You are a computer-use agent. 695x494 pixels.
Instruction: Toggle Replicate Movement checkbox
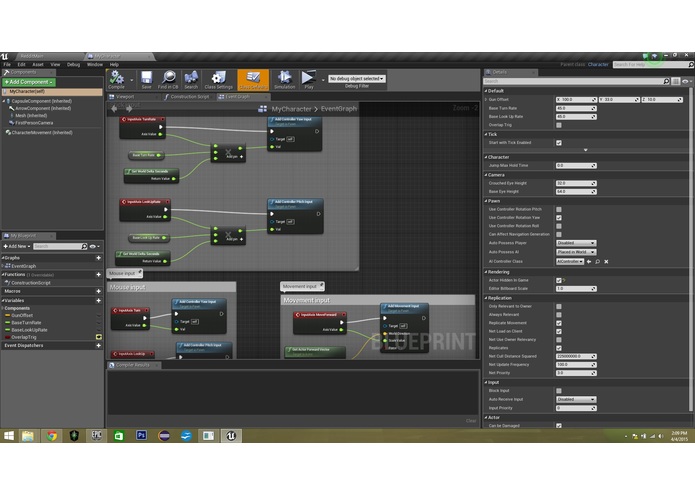(x=558, y=323)
